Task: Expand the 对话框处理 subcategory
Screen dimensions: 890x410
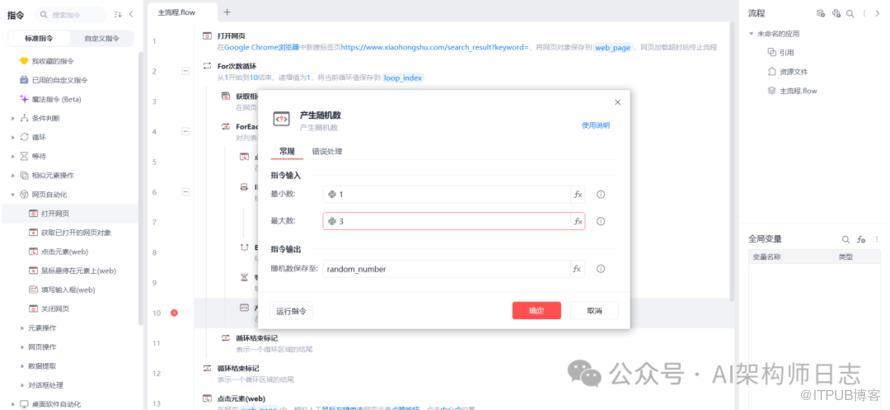Action: [22, 385]
